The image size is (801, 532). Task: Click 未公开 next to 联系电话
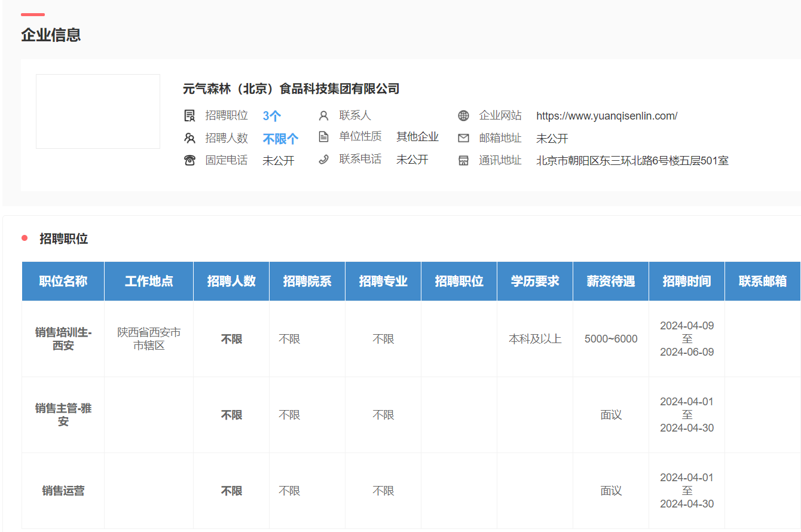pyautogui.click(x=412, y=160)
